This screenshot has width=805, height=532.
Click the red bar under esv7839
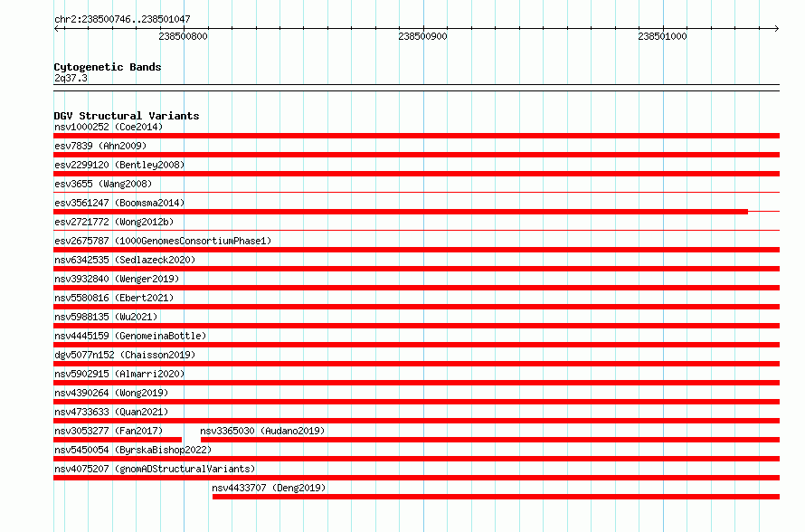(x=416, y=155)
